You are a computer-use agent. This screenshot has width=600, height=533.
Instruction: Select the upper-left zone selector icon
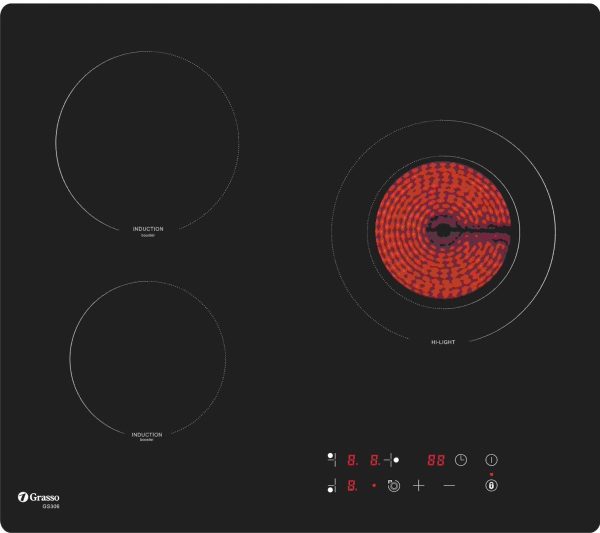pos(332,460)
